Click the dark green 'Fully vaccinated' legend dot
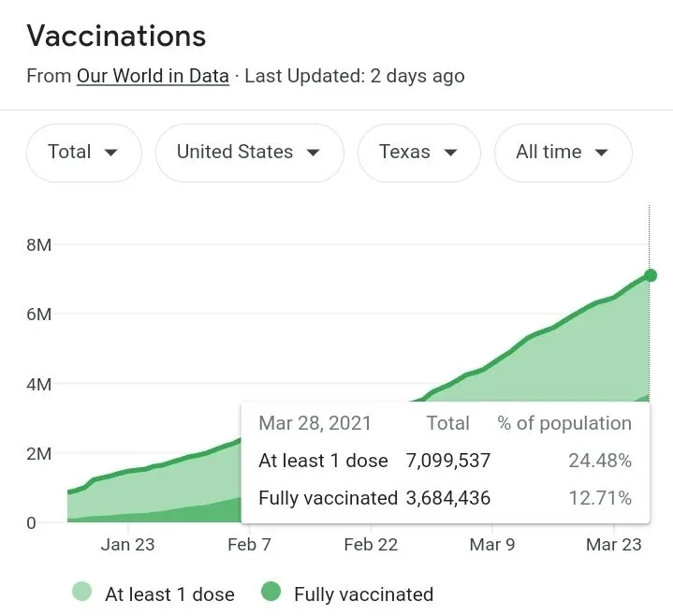The height and width of the screenshot is (616, 673). coord(271,592)
